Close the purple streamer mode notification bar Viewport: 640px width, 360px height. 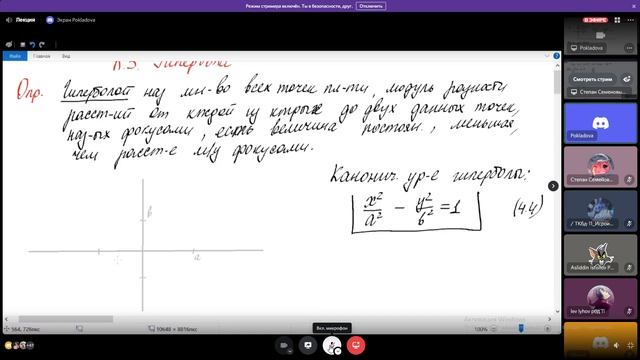[634, 6]
